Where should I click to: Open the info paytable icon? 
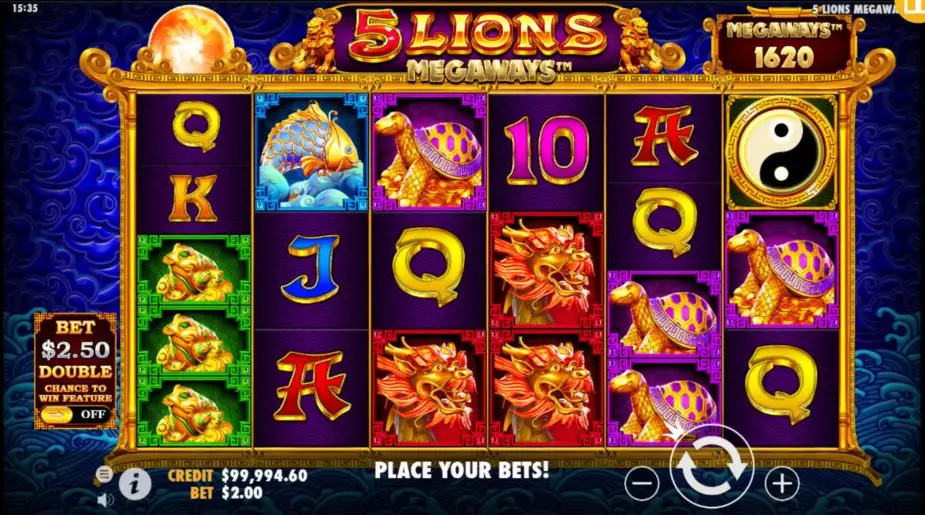(x=135, y=484)
